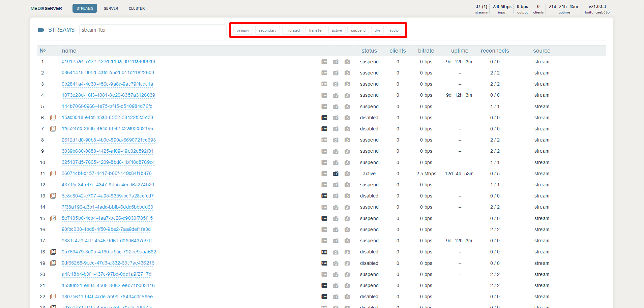Open stream link 43715c34-ef7c-4347-8db5-4ecd6a274b29
The height and width of the screenshot is (308, 644).
(108, 185)
